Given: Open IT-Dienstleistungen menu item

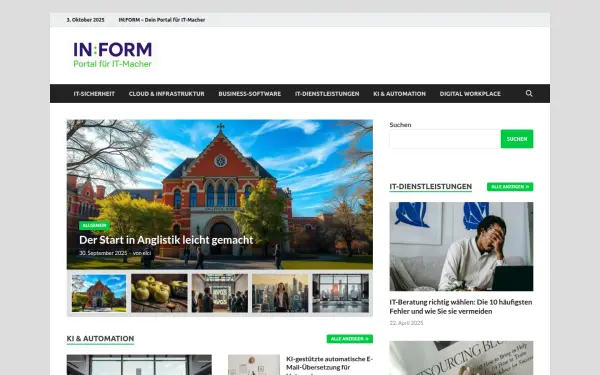Looking at the screenshot, I should [x=327, y=94].
